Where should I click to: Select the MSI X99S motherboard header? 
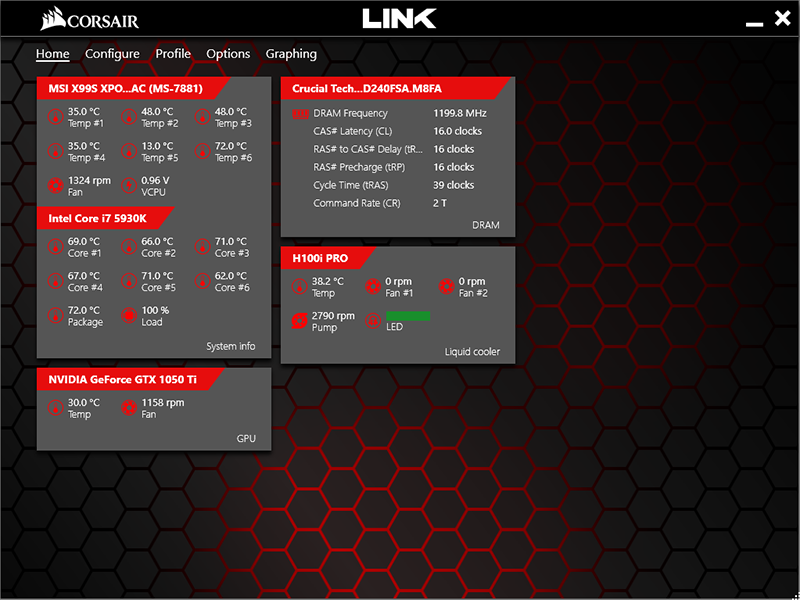pyautogui.click(x=134, y=89)
